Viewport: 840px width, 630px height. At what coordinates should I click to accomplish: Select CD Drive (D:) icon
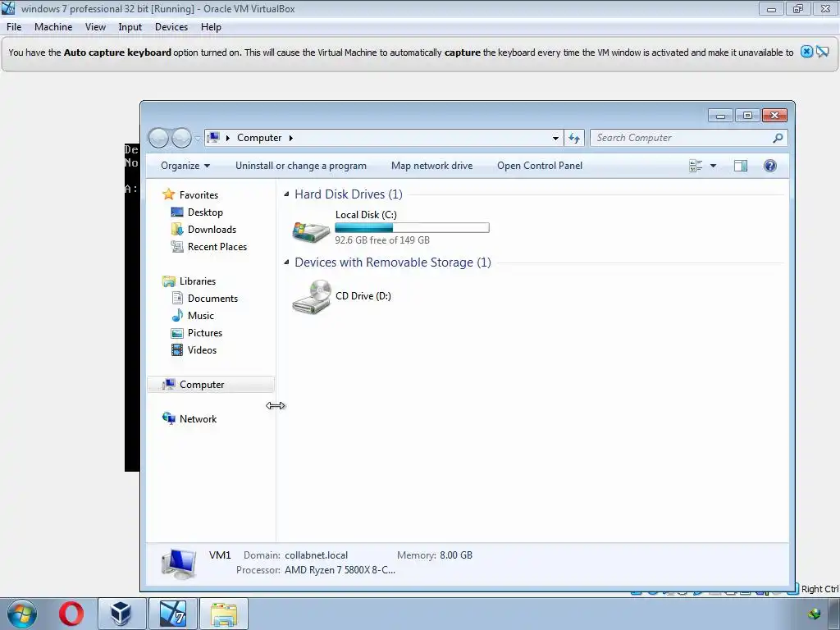(x=312, y=297)
